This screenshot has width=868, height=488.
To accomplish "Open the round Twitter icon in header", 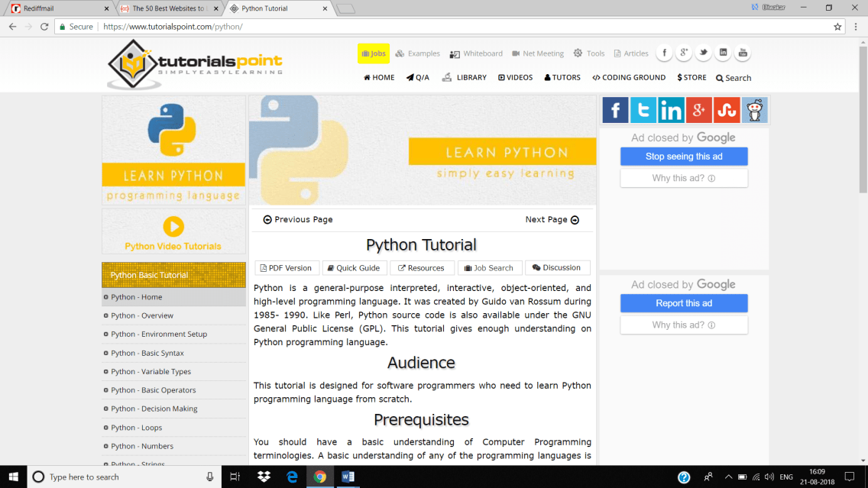I will tap(704, 53).
